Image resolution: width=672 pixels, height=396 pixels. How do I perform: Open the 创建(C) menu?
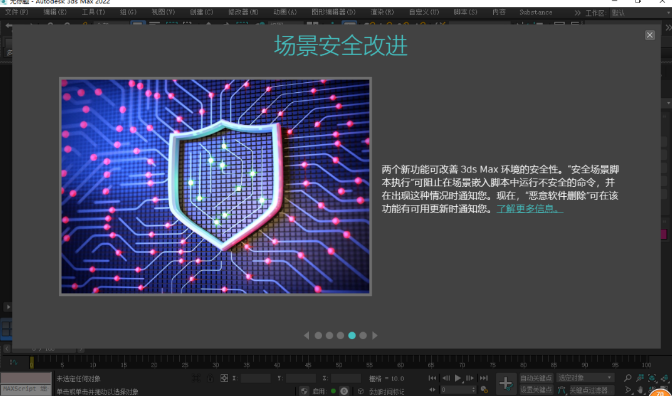pyautogui.click(x=200, y=12)
